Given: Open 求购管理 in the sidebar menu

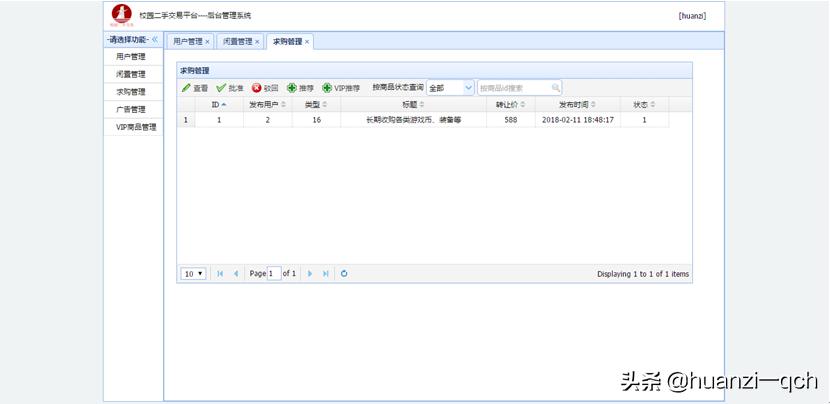Looking at the screenshot, I should 131,92.
